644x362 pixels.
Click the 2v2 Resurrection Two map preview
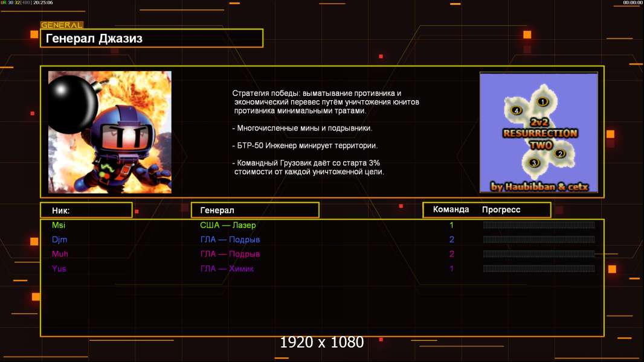tap(539, 132)
